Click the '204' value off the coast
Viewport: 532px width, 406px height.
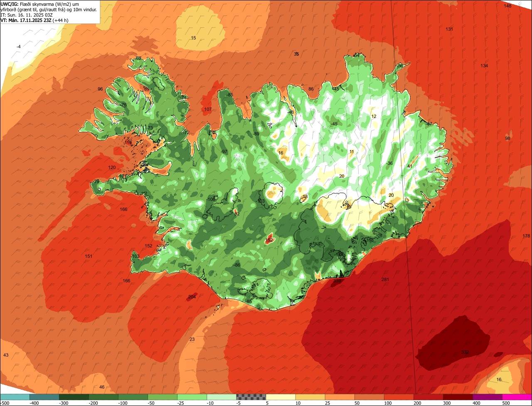point(192,297)
